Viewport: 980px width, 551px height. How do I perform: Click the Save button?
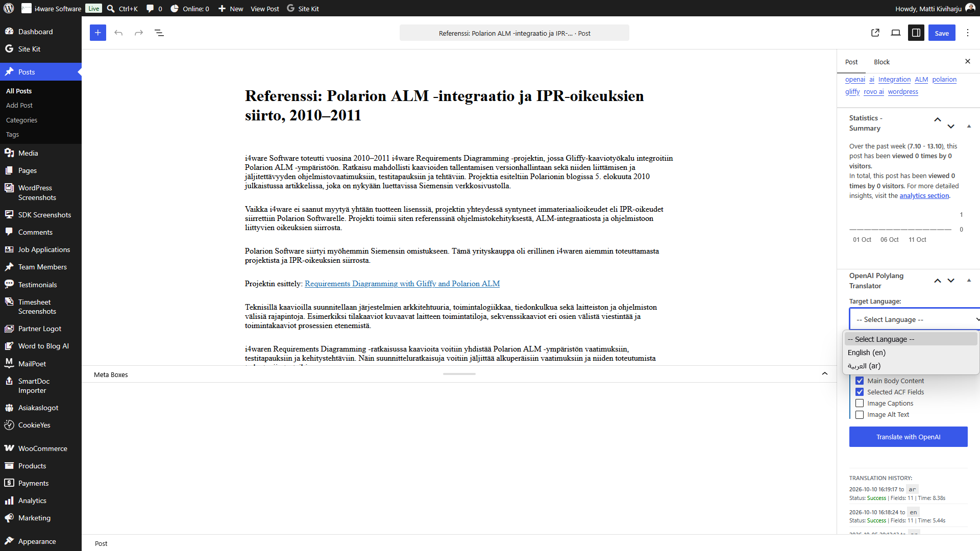click(942, 33)
